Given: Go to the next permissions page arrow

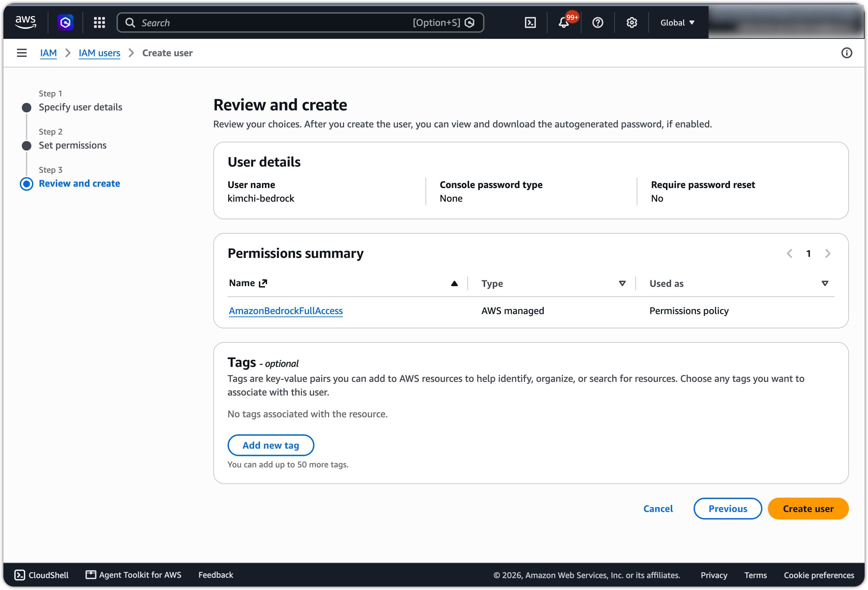Looking at the screenshot, I should (x=827, y=253).
